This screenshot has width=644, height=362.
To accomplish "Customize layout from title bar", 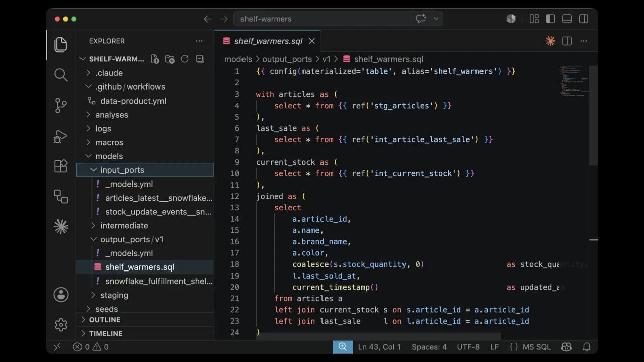I will point(534,19).
